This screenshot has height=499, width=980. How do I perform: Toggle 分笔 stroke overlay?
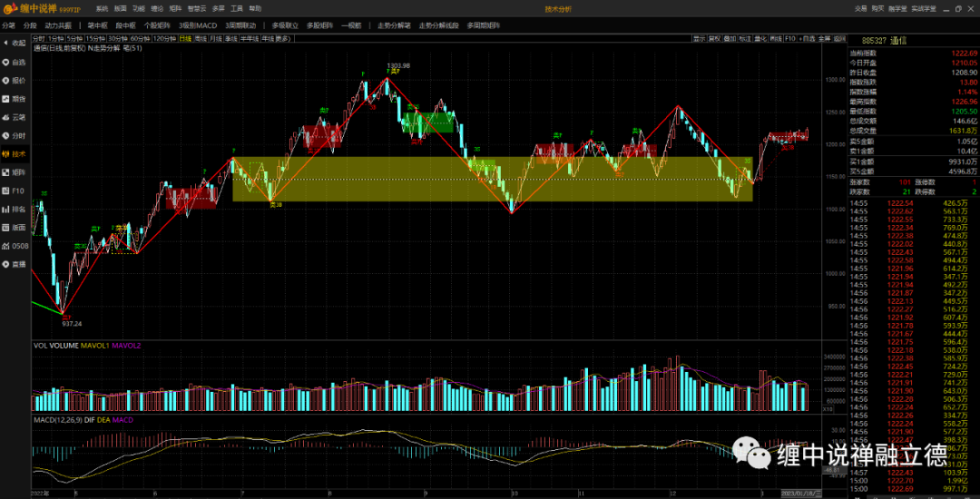click(9, 25)
